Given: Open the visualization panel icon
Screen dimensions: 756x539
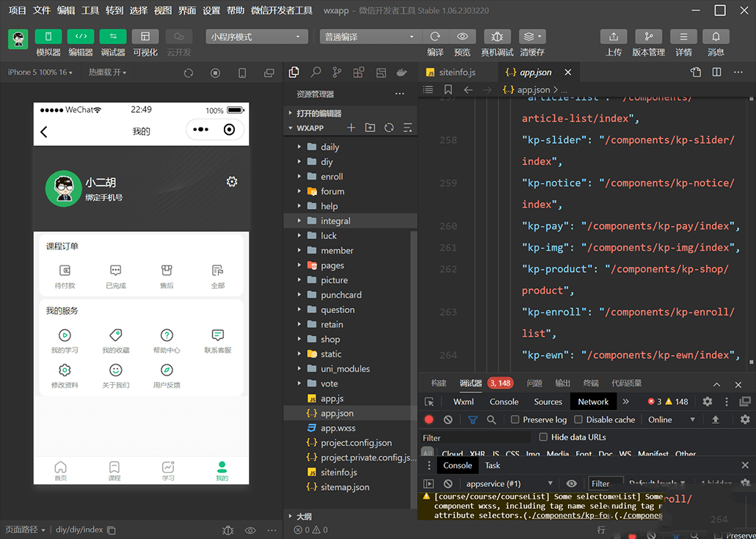Looking at the screenshot, I should pos(145,37).
